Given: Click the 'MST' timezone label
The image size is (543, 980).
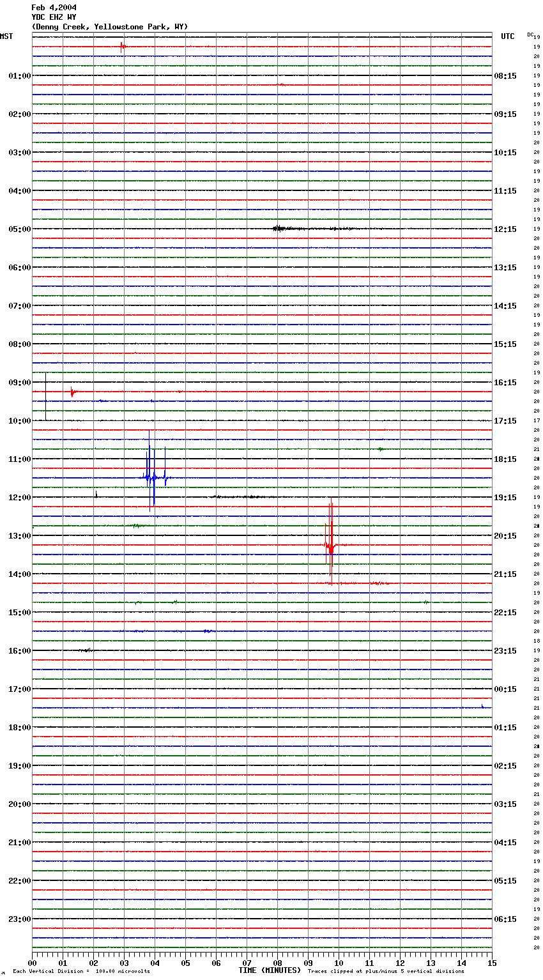Looking at the screenshot, I should click(6, 36).
